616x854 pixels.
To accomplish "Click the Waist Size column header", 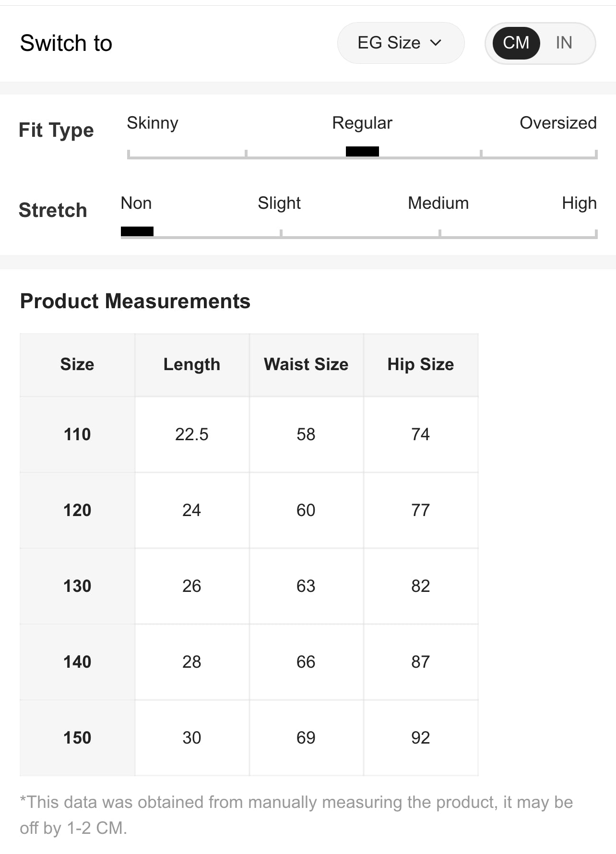I will pyautogui.click(x=306, y=365).
